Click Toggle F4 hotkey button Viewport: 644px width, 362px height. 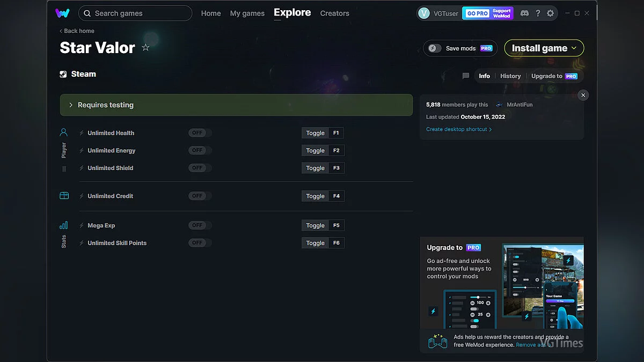click(x=323, y=196)
